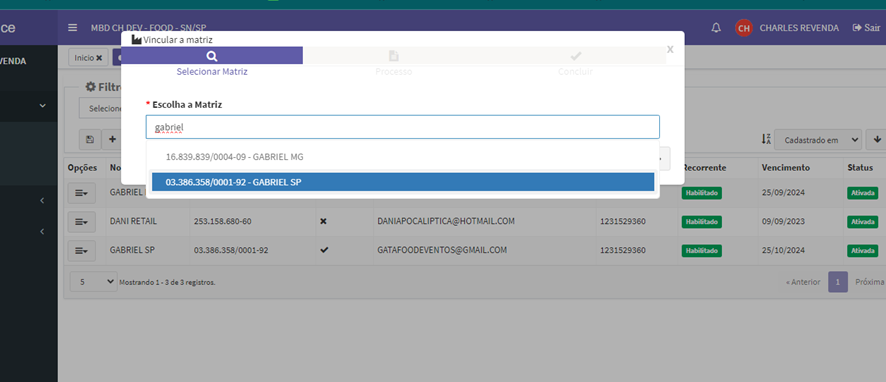This screenshot has height=382, width=886.
Task: Click Ativada badge in GABRIEL SP row
Action: [862, 250]
